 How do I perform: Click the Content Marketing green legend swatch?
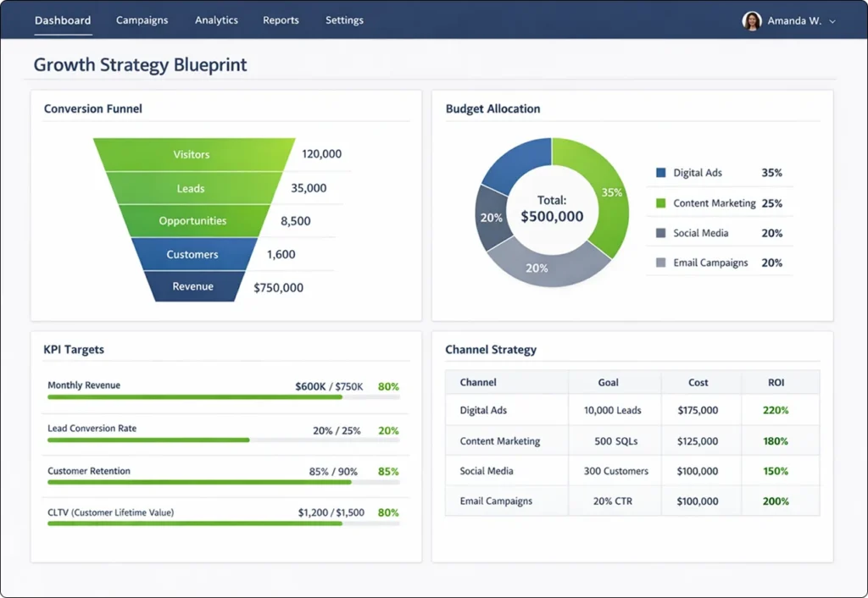661,203
